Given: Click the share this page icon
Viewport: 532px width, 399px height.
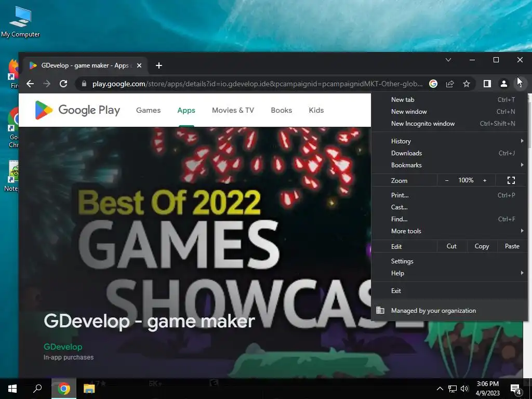Looking at the screenshot, I should coord(450,84).
